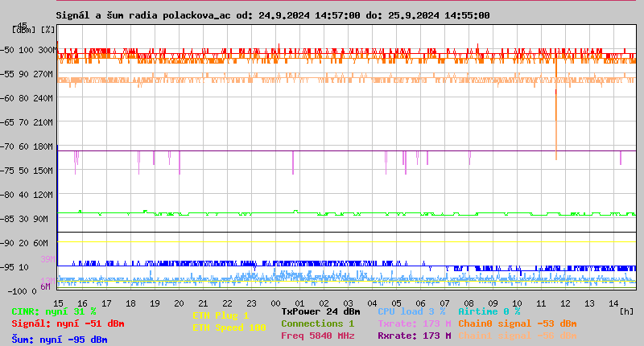Click the graph title 'Signál a šum radia polackova_ac'
This screenshot has width=644, height=346.
143,15
